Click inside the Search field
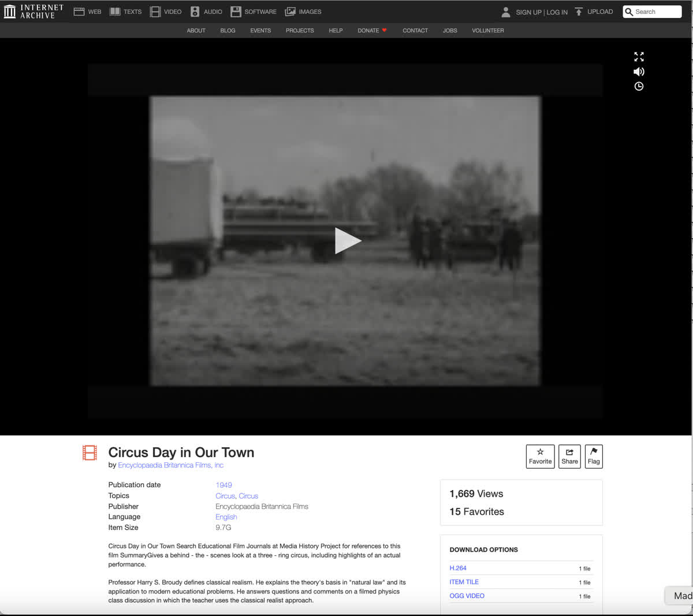Image resolution: width=693 pixels, height=616 pixels. click(x=656, y=12)
